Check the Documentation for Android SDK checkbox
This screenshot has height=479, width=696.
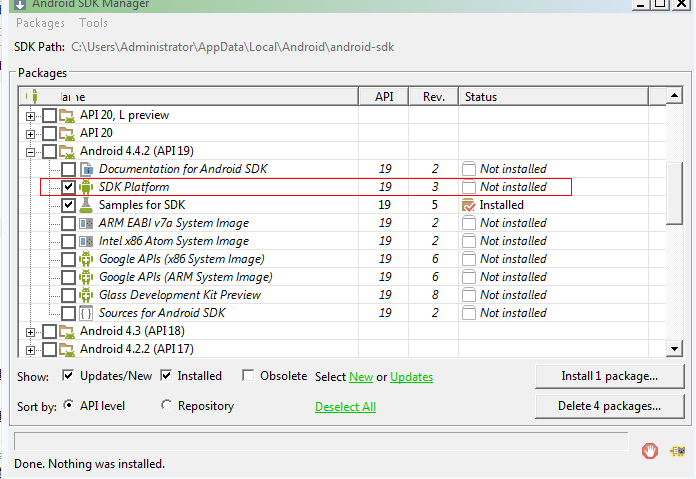click(68, 169)
